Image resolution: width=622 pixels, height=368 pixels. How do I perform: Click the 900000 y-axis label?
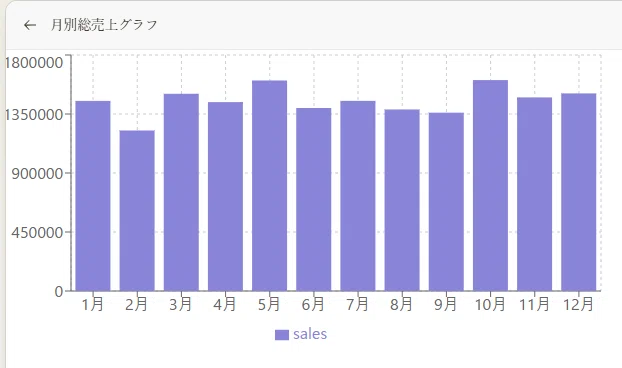tap(37, 174)
